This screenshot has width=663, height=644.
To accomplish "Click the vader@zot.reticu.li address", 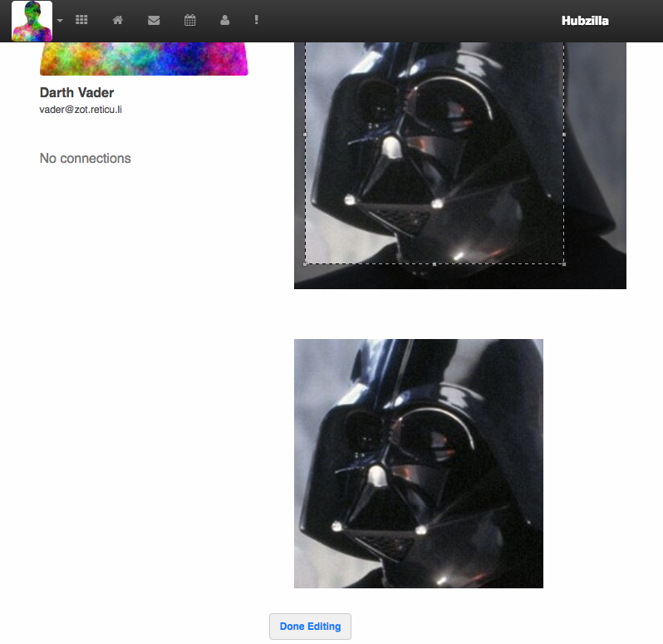I will pyautogui.click(x=81, y=110).
